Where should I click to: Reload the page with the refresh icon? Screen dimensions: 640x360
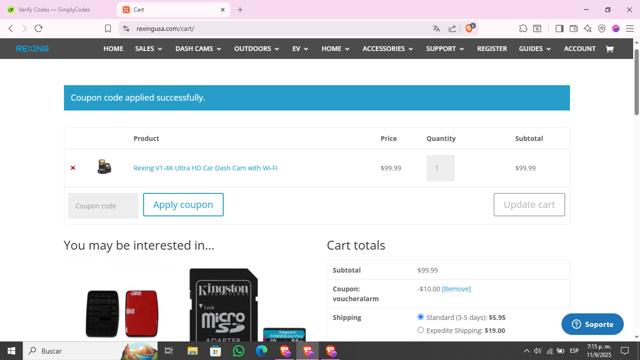tap(38, 29)
